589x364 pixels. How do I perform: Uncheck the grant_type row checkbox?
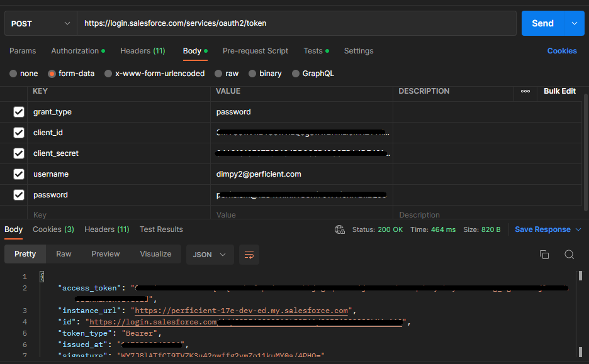click(19, 112)
